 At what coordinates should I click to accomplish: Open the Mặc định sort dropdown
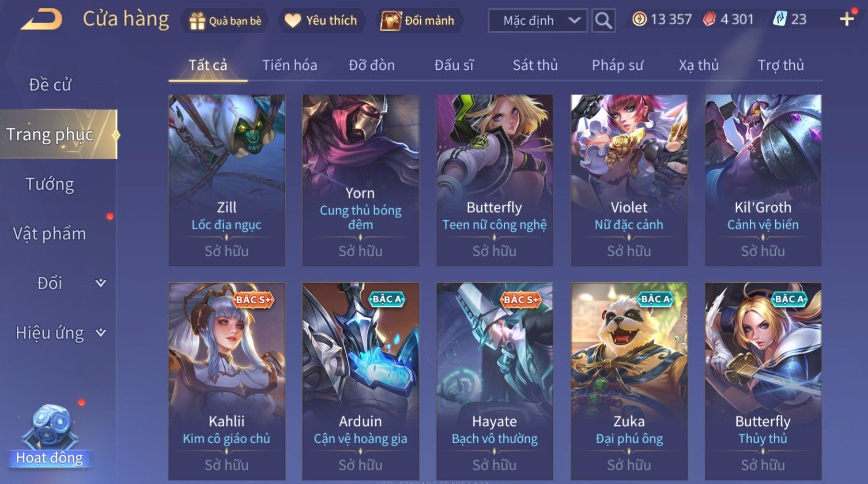coord(538,21)
